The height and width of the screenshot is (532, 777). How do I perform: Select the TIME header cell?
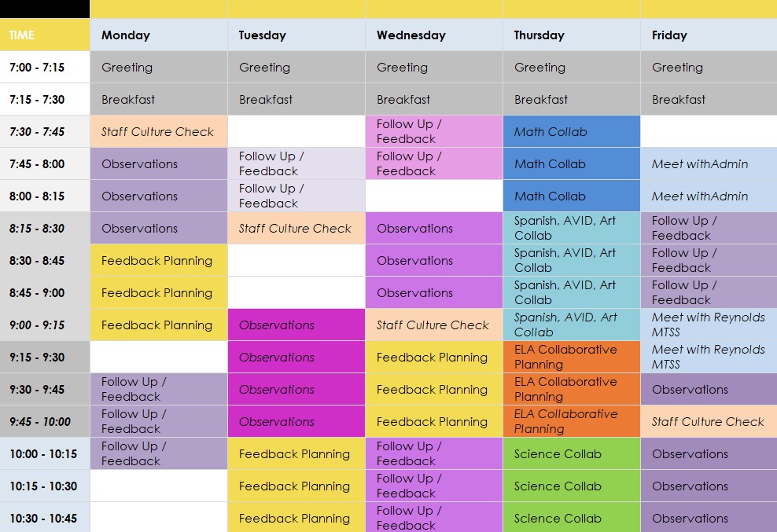[x=45, y=35]
